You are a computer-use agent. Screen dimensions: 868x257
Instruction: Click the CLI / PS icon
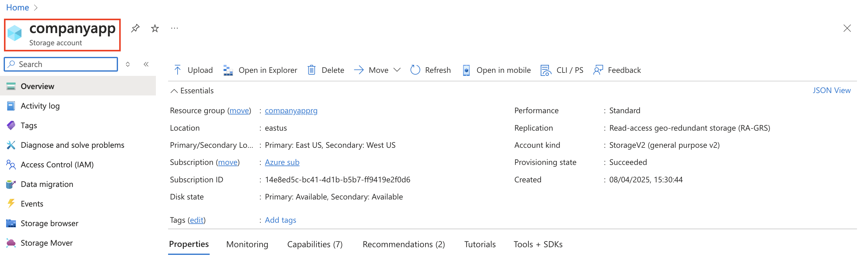tap(546, 70)
